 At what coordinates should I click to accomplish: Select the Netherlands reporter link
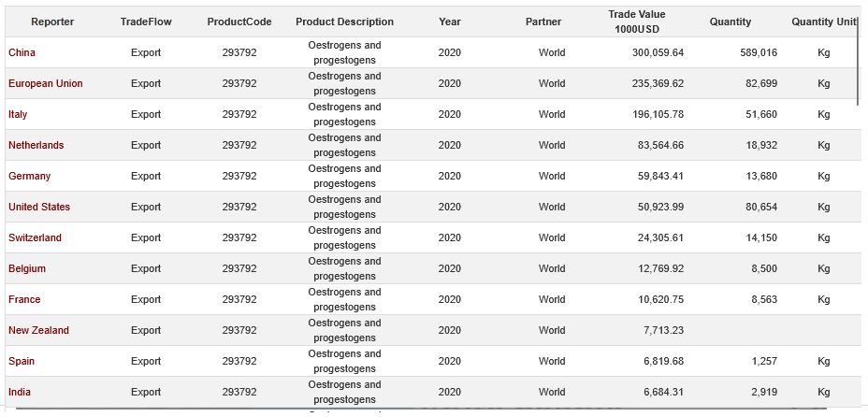click(x=36, y=145)
